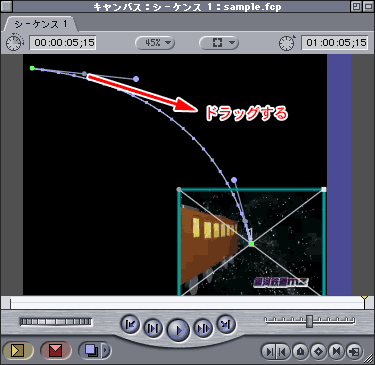
Task: Add a keyframe with the diamond button
Action: [319, 351]
